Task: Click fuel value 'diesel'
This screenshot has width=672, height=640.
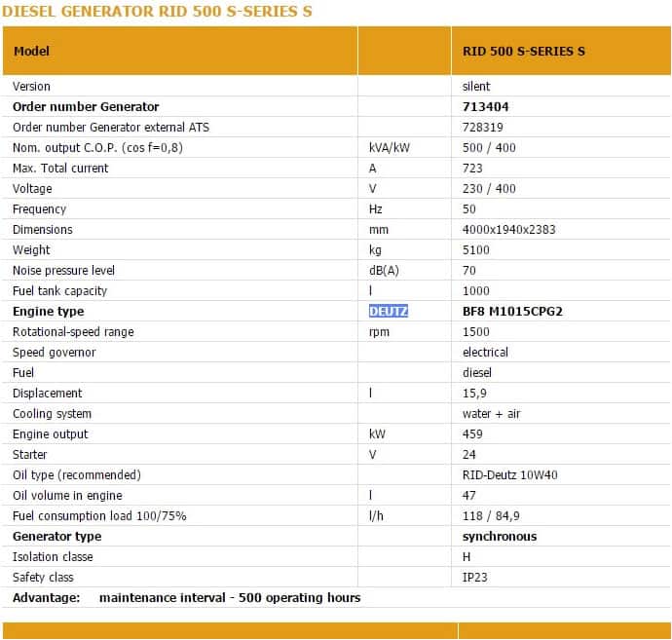Action: [476, 373]
